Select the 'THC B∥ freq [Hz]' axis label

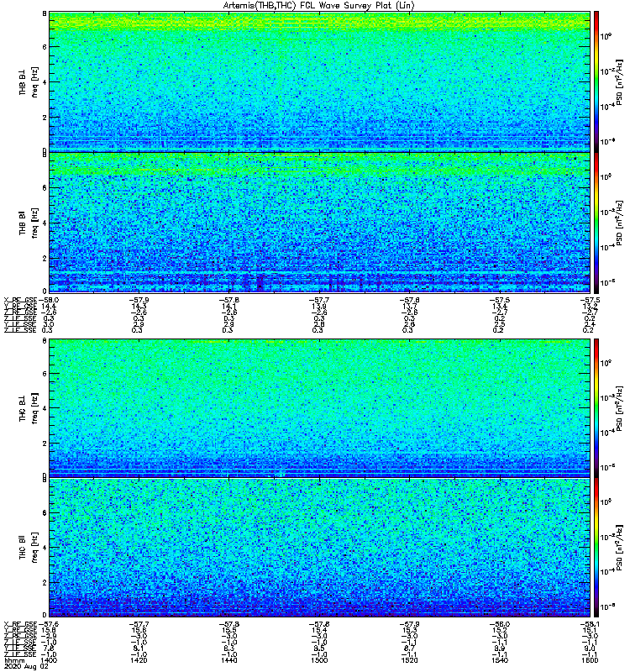pyautogui.click(x=29, y=548)
